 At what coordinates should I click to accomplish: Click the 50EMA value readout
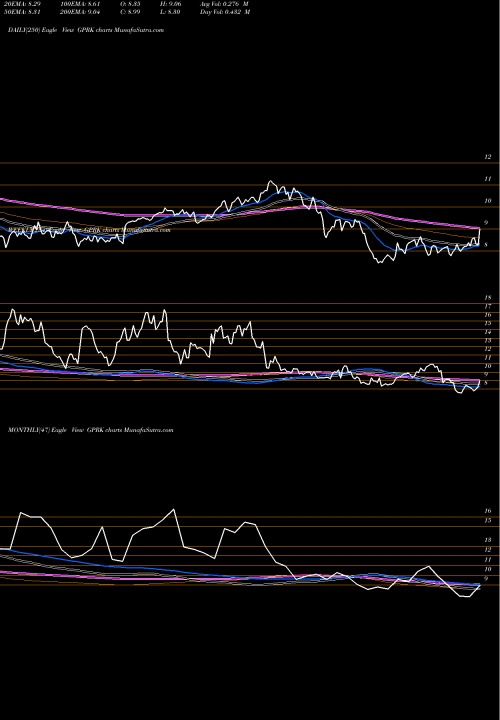point(24,12)
